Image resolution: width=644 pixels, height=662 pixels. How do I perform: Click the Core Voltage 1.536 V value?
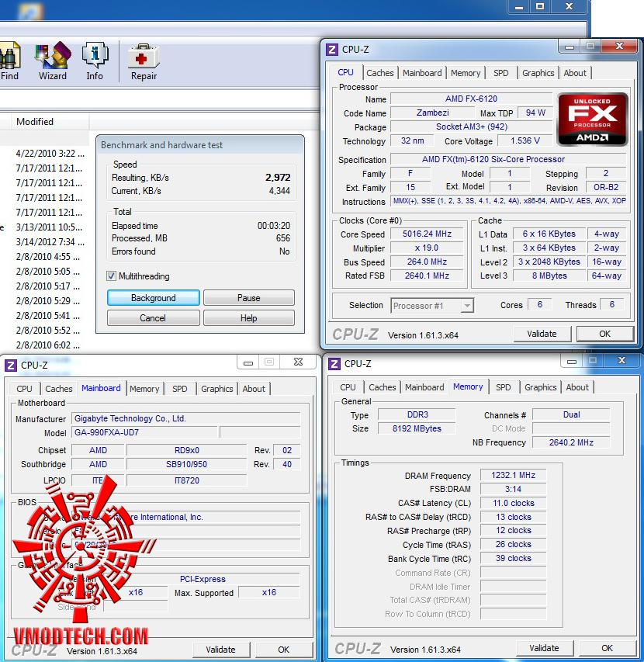click(525, 140)
